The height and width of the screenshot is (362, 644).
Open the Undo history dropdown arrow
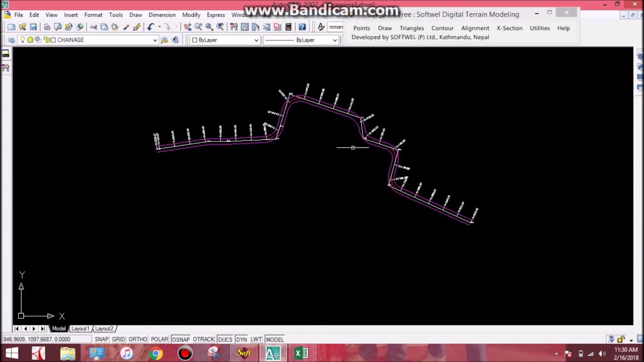(x=159, y=27)
